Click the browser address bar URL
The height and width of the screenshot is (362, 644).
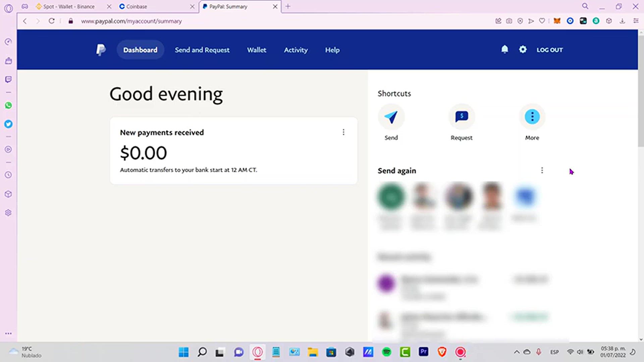[x=131, y=21]
